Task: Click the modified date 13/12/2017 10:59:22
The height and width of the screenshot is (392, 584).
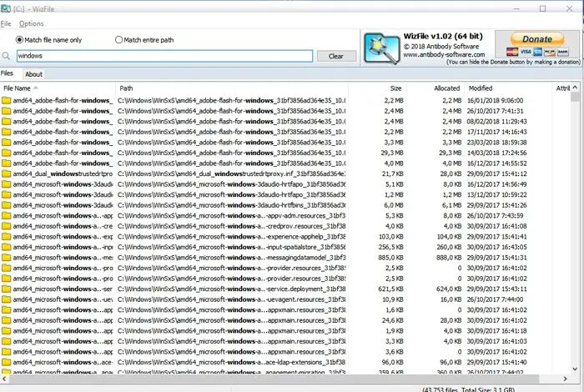Action: pyautogui.click(x=497, y=194)
